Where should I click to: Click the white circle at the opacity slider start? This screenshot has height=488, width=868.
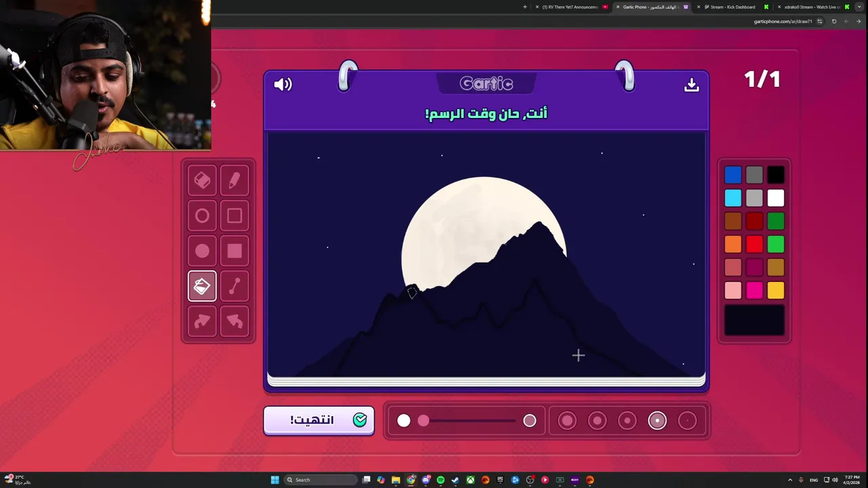403,421
